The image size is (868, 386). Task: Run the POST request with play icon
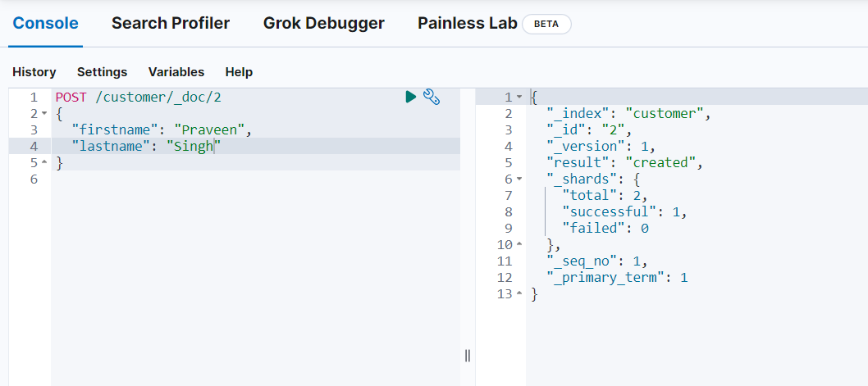point(410,98)
